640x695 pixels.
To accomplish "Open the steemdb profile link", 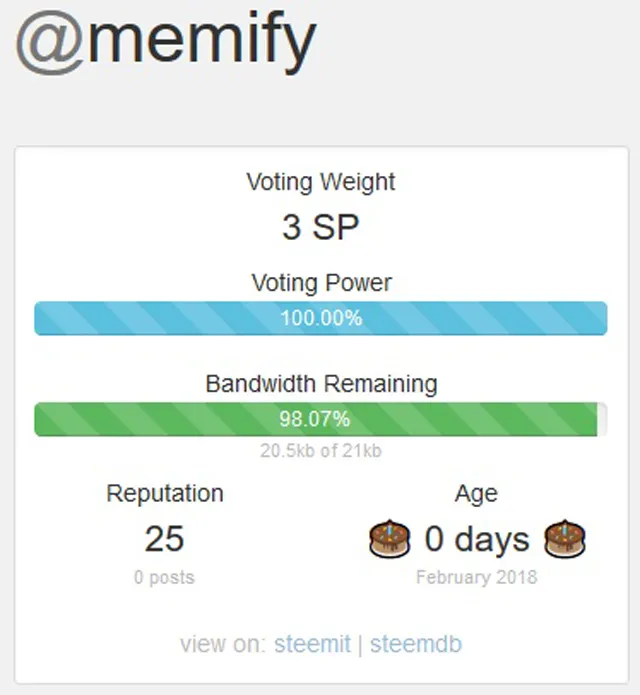I will coord(416,644).
